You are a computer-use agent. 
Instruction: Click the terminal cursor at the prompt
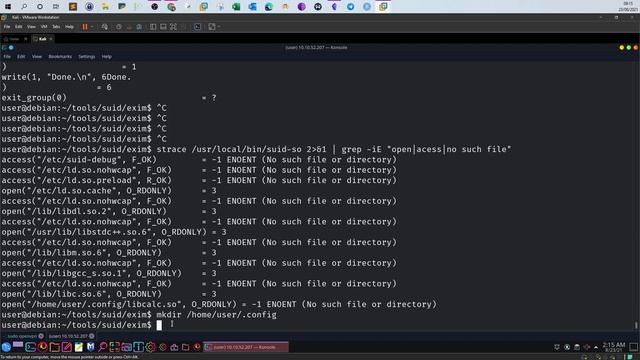coord(159,325)
